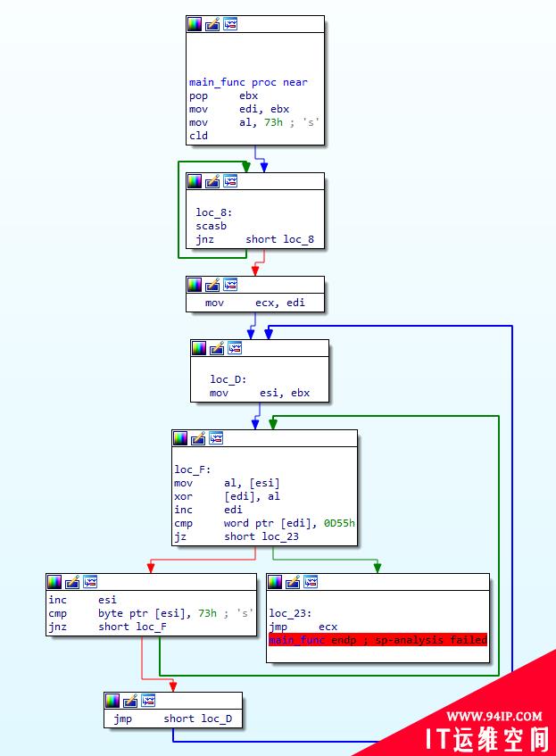Click the 'xor [edi], al' instruction
Viewport: 556px width, 756px height.
(x=227, y=496)
